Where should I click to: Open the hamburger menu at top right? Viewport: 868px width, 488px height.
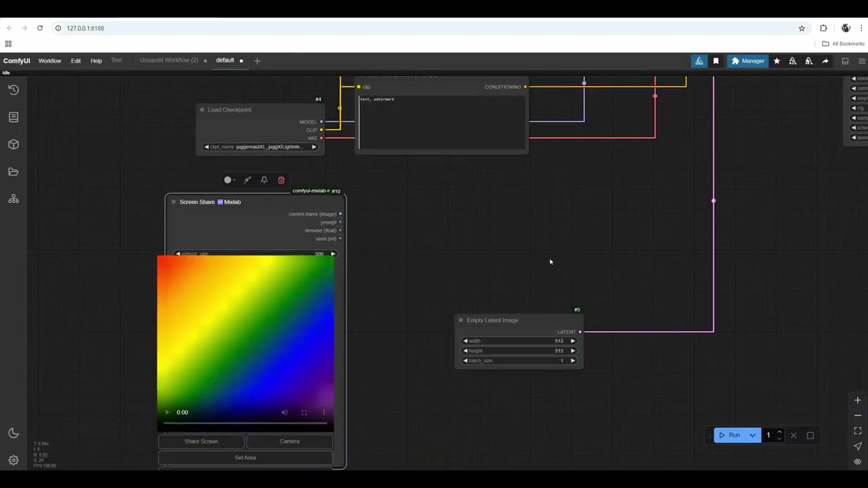pos(862,61)
